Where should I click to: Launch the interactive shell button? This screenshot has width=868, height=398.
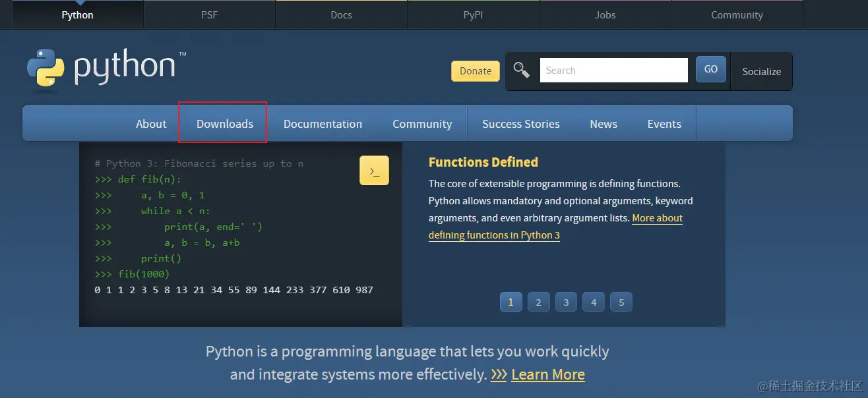pos(374,171)
